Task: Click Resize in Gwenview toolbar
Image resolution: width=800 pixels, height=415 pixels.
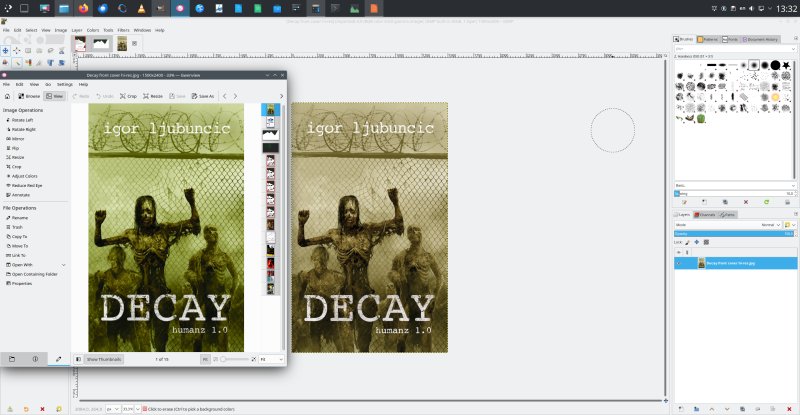Action: (153, 96)
